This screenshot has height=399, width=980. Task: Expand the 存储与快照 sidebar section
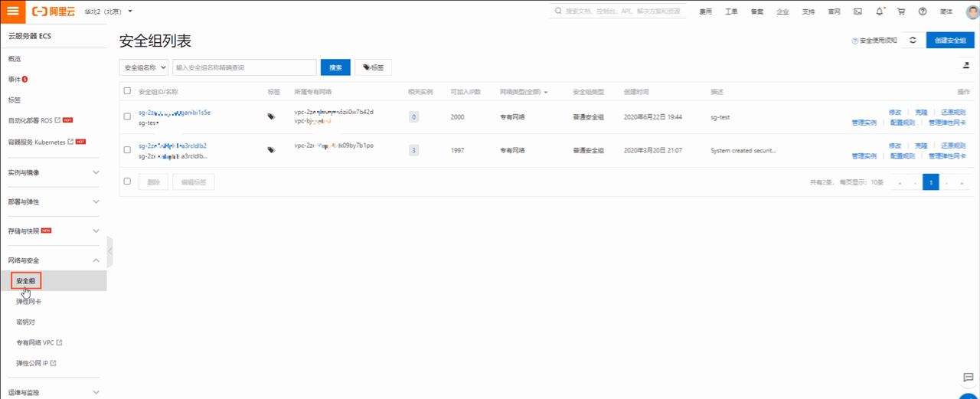pos(54,231)
